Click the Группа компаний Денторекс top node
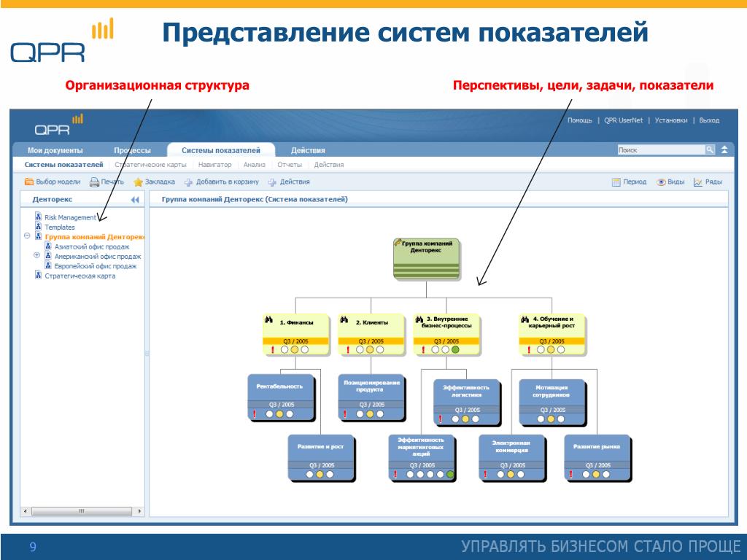747x560 pixels. [426, 259]
